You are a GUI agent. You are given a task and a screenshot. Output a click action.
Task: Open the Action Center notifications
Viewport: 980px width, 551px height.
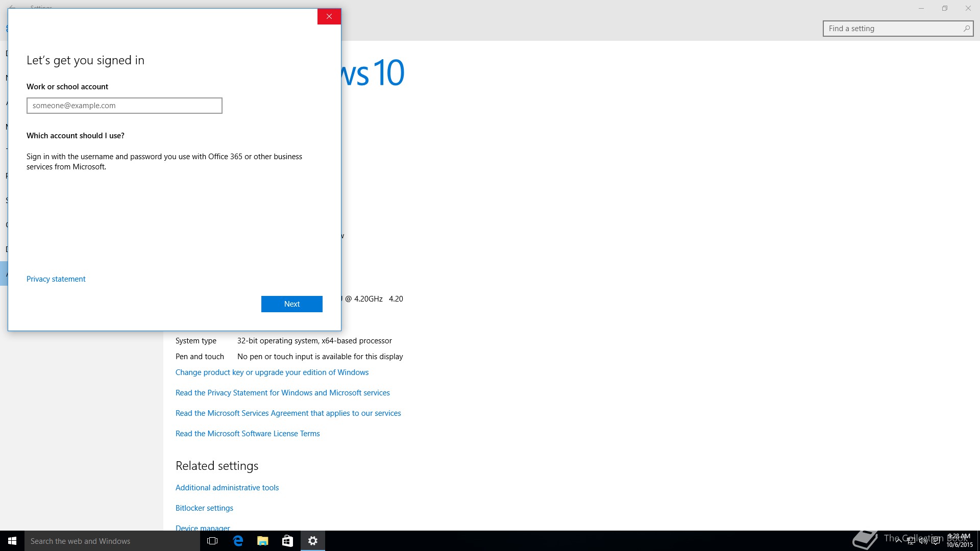click(936, 541)
